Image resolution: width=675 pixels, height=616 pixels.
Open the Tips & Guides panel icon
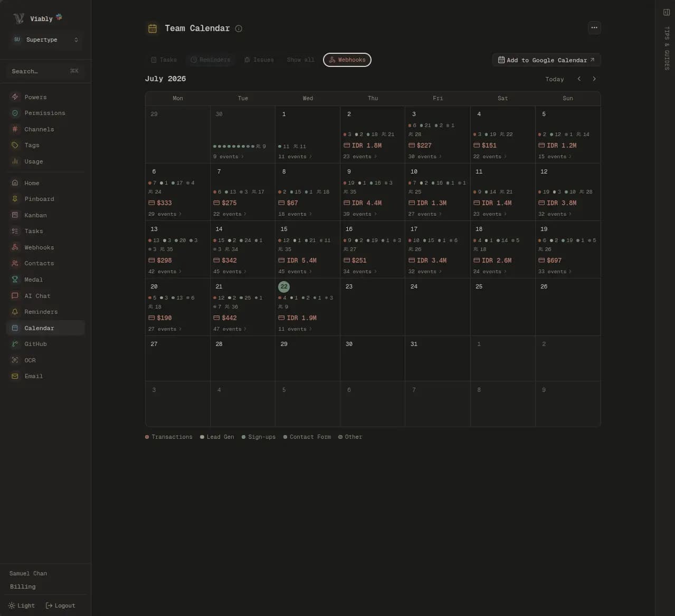(x=667, y=12)
